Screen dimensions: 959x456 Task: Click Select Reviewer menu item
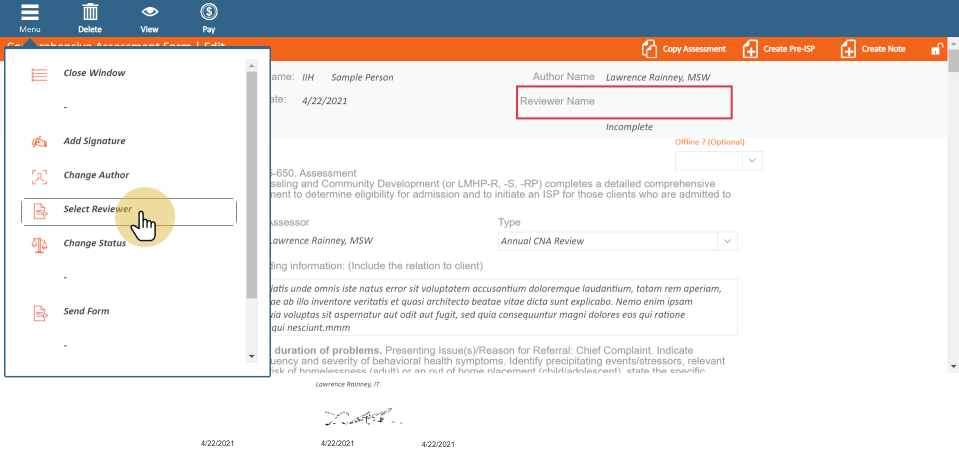point(97,210)
